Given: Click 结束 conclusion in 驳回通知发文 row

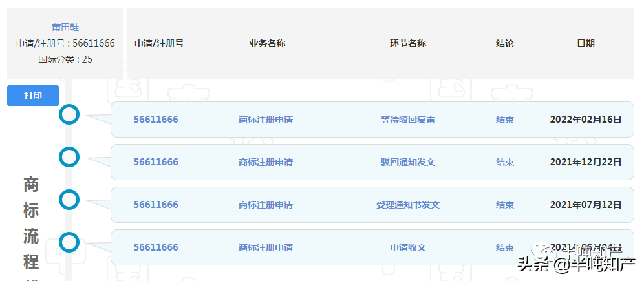Looking at the screenshot, I should (x=505, y=162).
